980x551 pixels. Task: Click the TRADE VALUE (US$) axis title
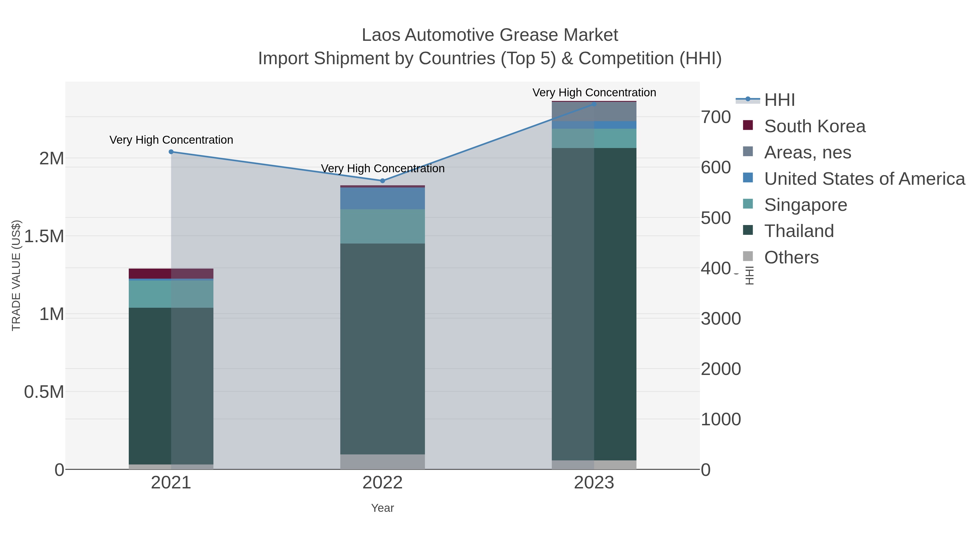[16, 276]
